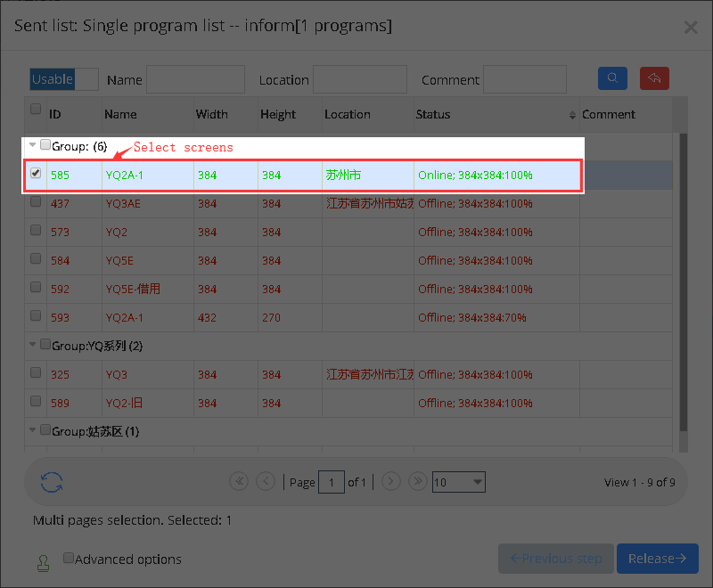This screenshot has height=588, width=713.
Task: Click the Previous step button
Action: (555, 559)
